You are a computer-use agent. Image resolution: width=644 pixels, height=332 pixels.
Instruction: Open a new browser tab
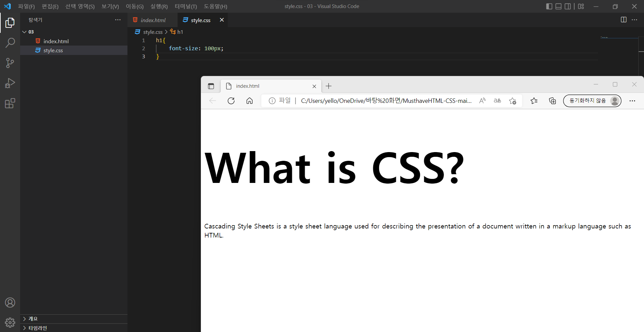click(x=329, y=86)
